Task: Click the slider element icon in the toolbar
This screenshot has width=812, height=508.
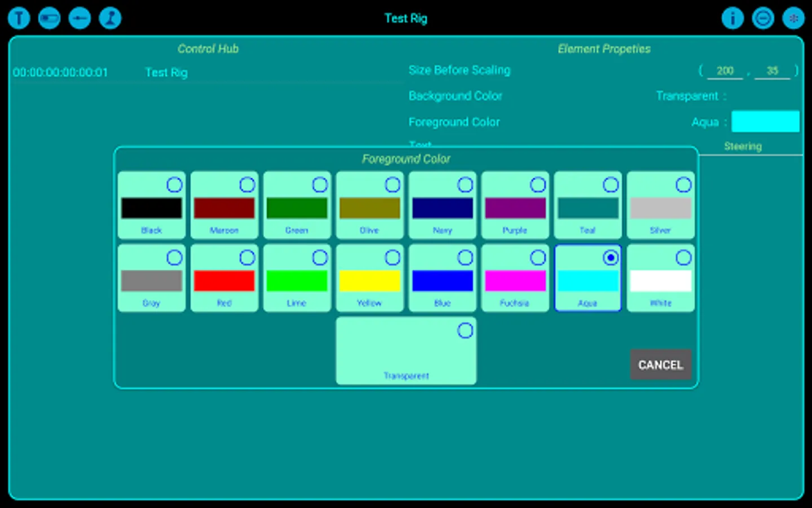Action: coord(80,18)
